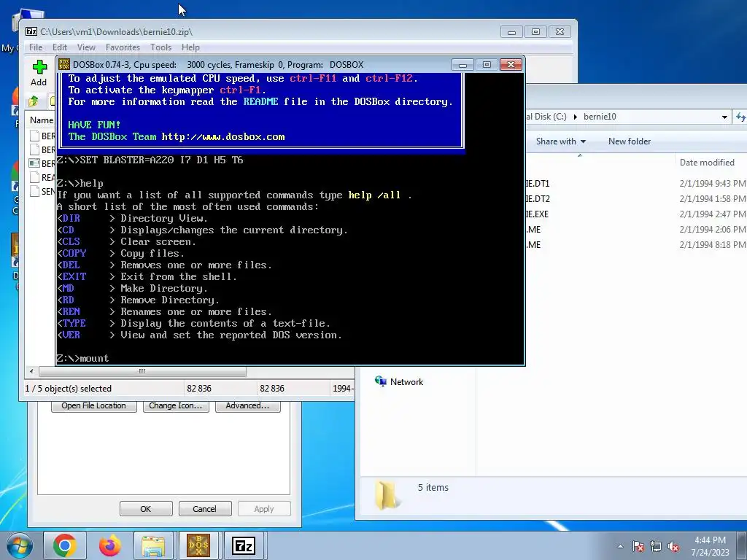
Task: Click Name column header in 7-Zip
Action: click(x=42, y=120)
